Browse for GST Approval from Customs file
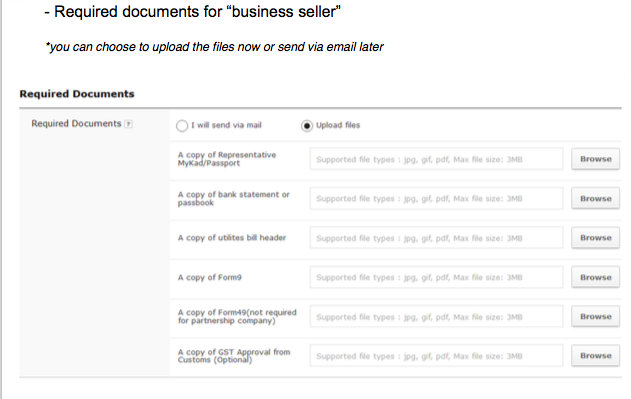 click(595, 356)
